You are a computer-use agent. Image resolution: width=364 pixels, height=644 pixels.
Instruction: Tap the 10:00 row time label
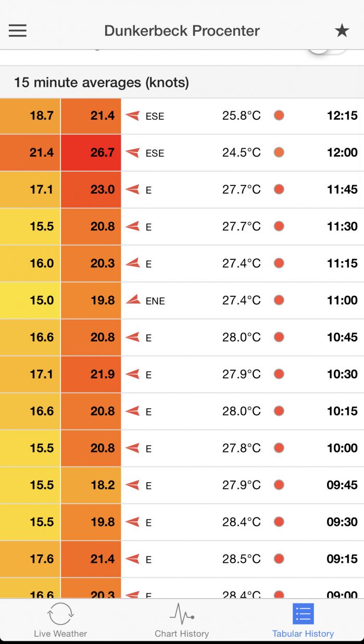[342, 448]
